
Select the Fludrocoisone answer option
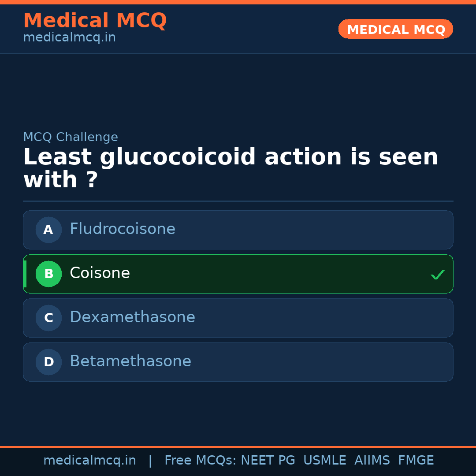(238, 230)
